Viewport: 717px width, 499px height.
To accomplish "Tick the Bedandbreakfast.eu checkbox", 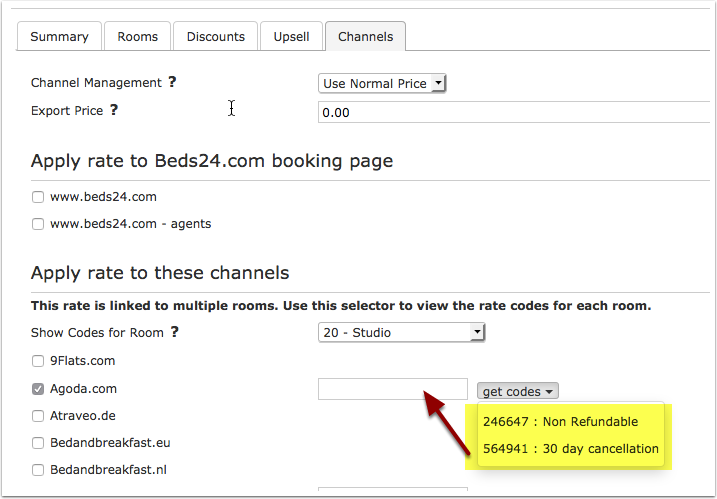I will (38, 443).
